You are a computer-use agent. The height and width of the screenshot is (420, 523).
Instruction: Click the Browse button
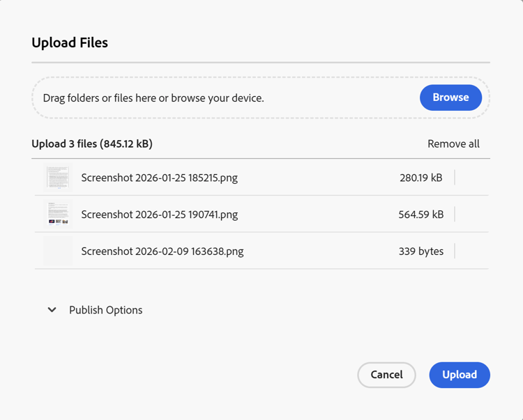450,98
